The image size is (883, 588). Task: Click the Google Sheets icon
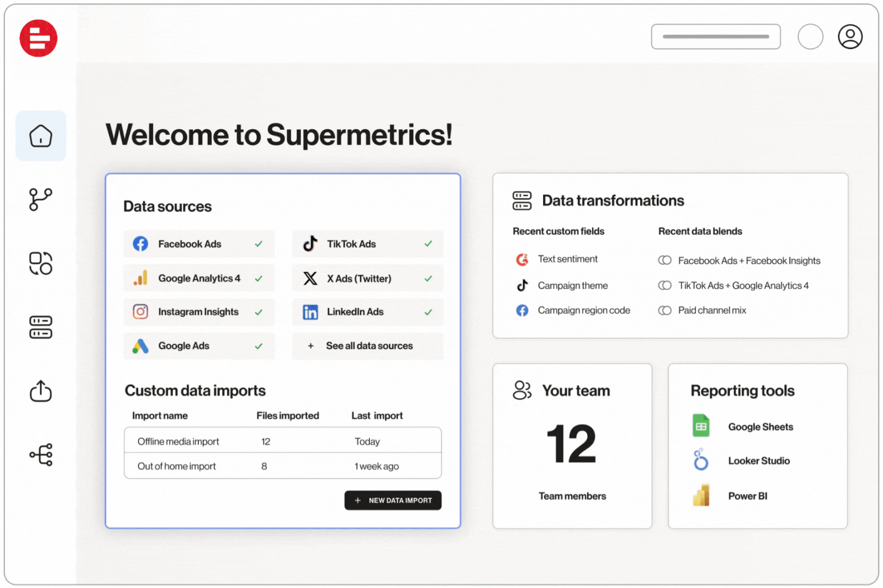(x=701, y=426)
